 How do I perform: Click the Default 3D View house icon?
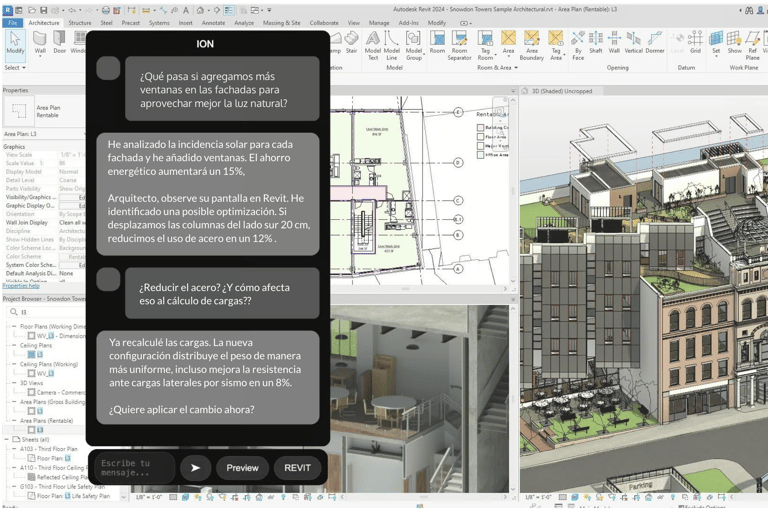pyautogui.click(x=200, y=10)
